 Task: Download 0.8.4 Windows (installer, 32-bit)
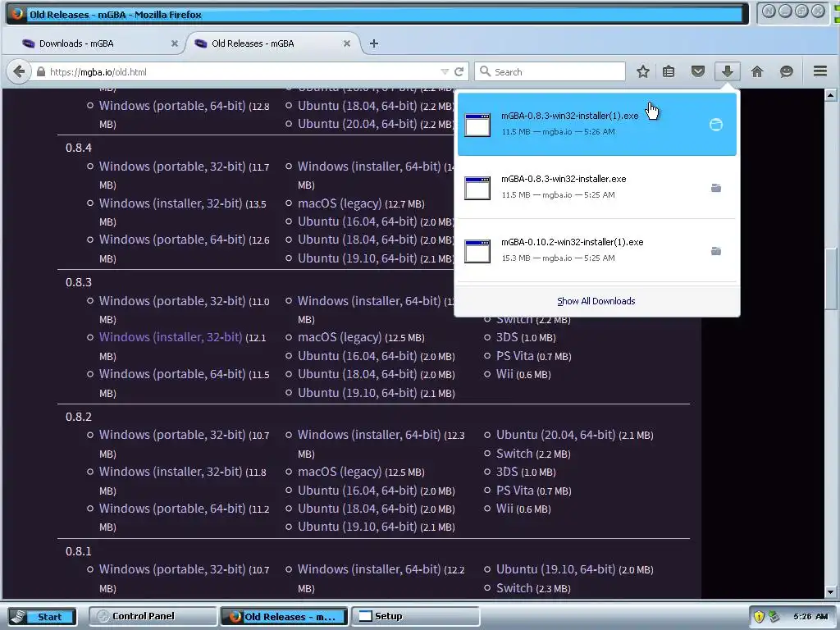point(171,203)
